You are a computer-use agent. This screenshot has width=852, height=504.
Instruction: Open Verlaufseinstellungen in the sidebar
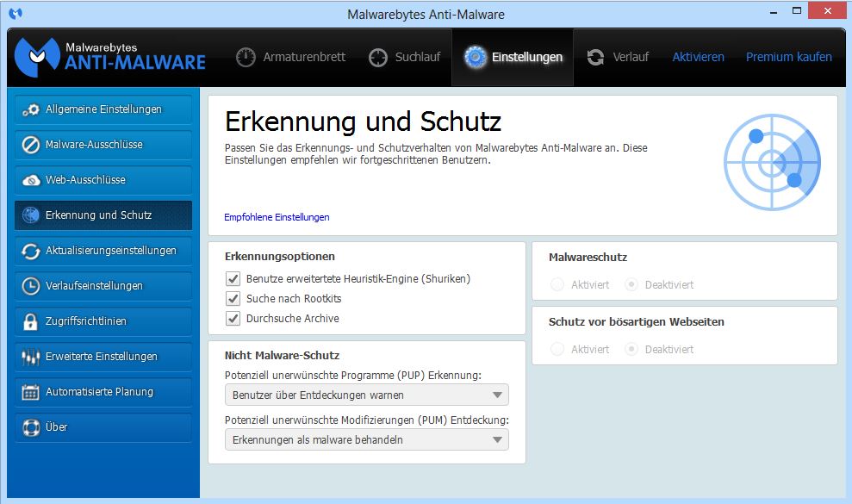[103, 286]
